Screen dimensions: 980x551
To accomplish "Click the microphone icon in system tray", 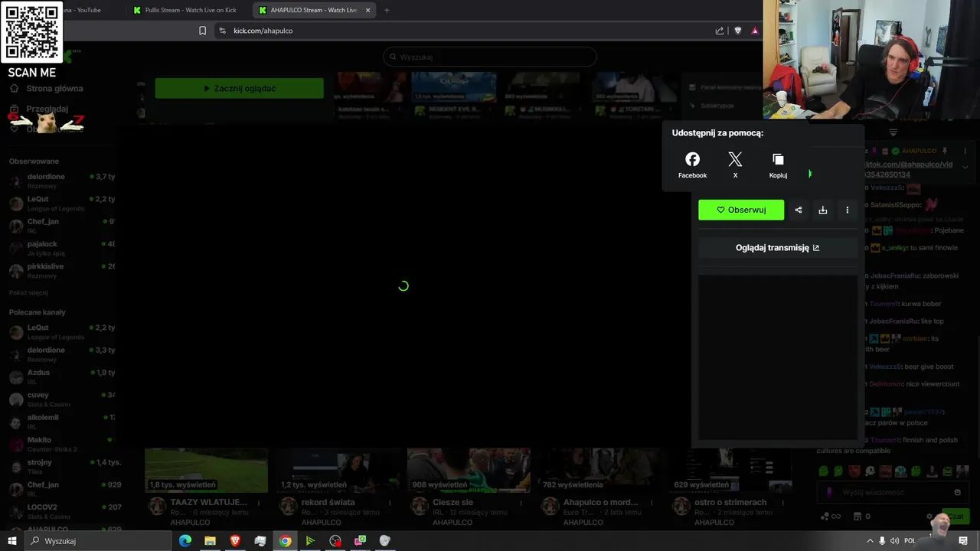I will (x=882, y=541).
